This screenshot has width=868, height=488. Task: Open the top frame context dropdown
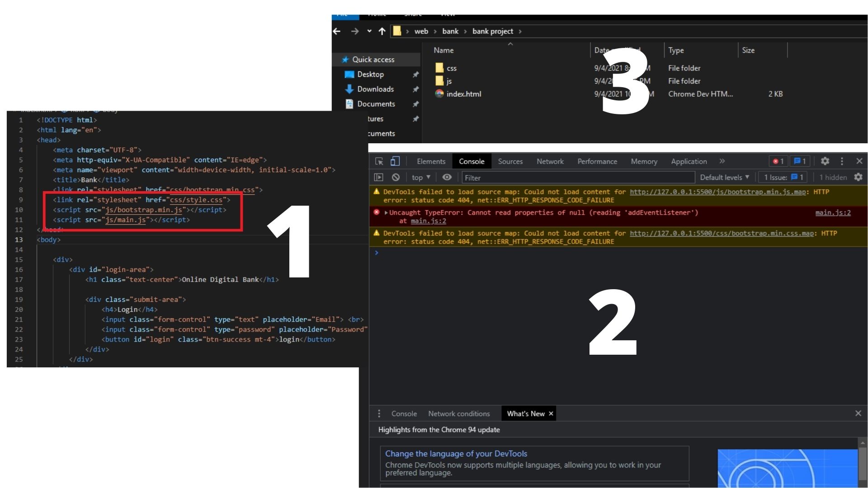(x=420, y=177)
